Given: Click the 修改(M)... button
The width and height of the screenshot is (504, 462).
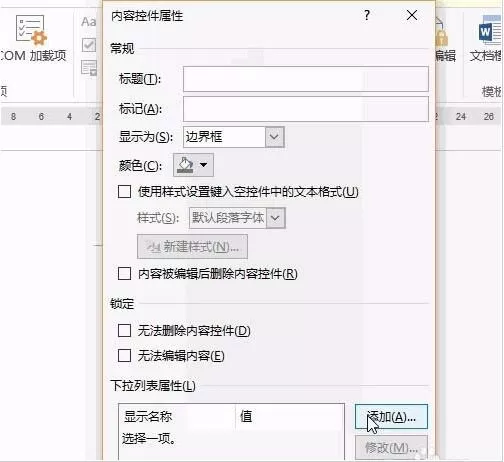Looking at the screenshot, I should 391,447.
